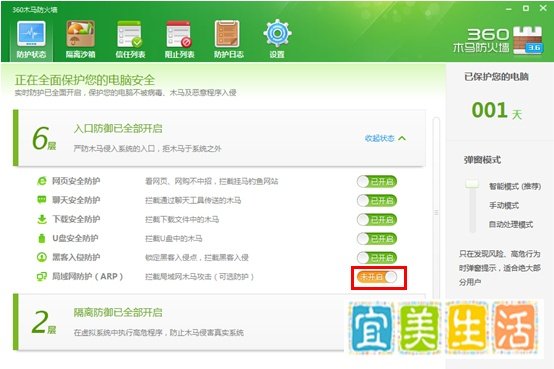Click the 网页安全防护 browser icon
Screen dimensions: 554x369
coord(42,181)
